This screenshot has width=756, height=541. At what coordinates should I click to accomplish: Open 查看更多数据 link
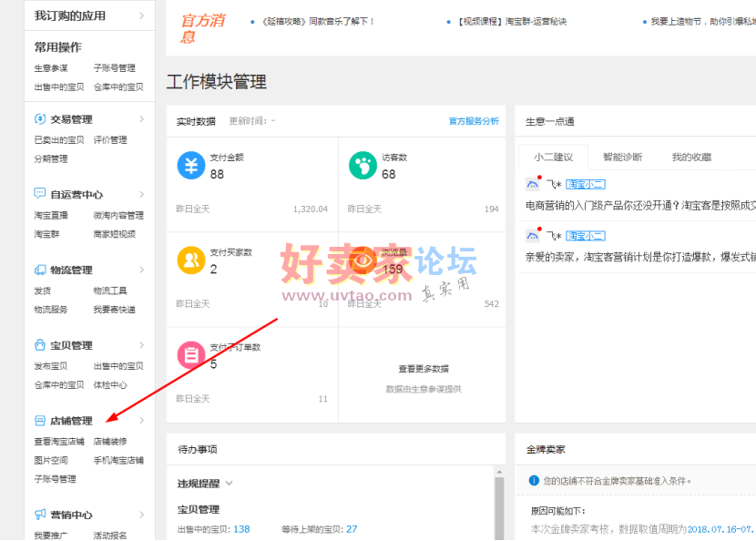423,369
